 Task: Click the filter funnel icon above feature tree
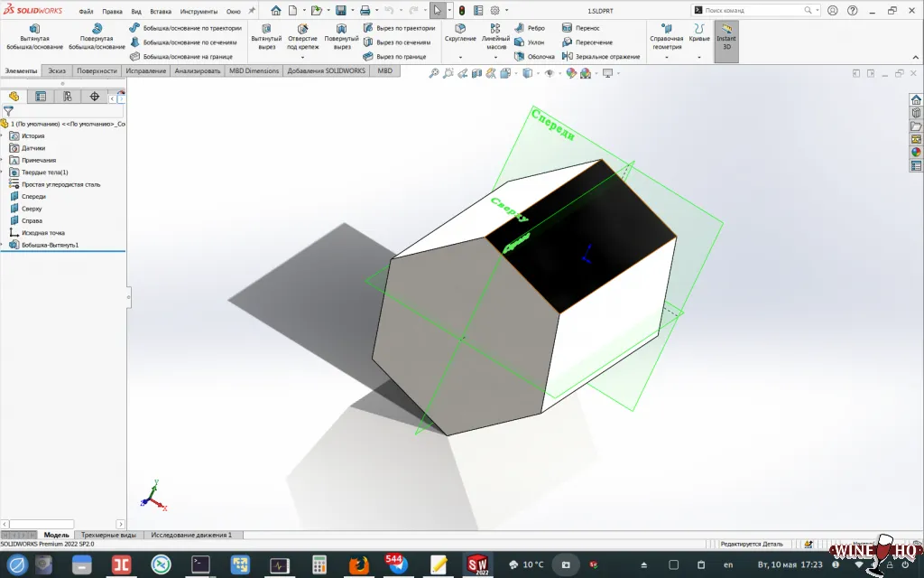pyautogui.click(x=7, y=110)
